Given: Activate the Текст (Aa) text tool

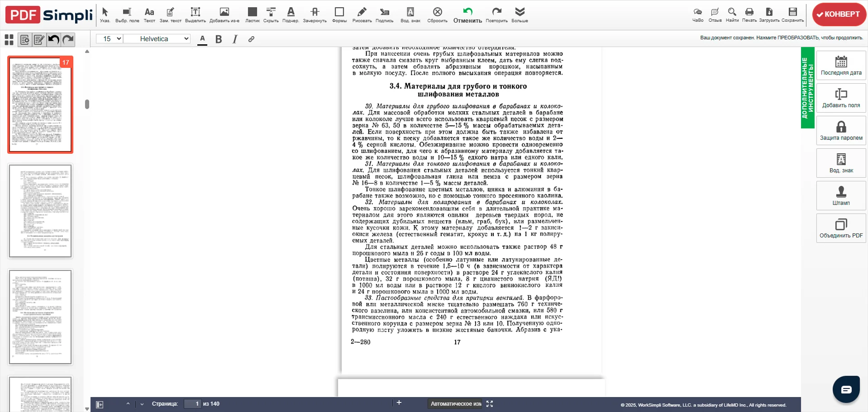Looking at the screenshot, I should pos(149,14).
